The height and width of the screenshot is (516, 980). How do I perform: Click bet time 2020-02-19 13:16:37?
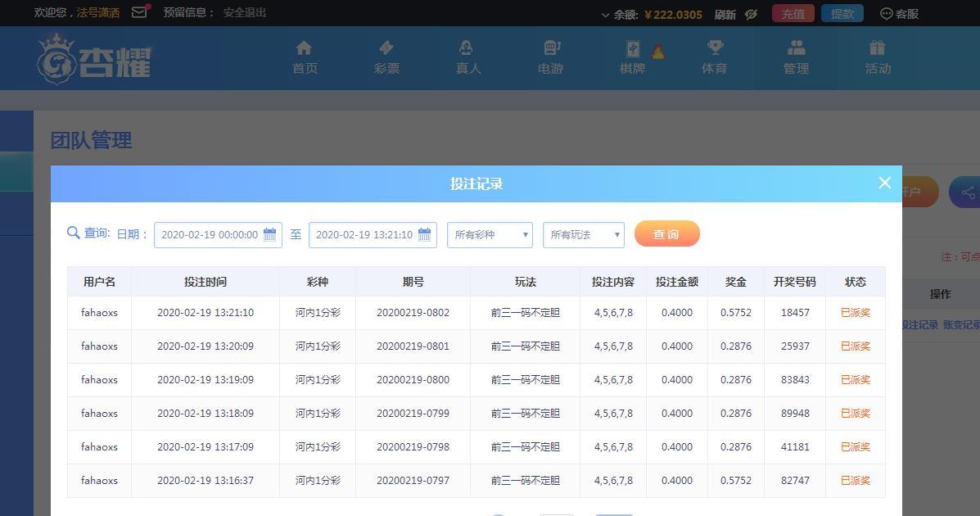pyautogui.click(x=205, y=481)
